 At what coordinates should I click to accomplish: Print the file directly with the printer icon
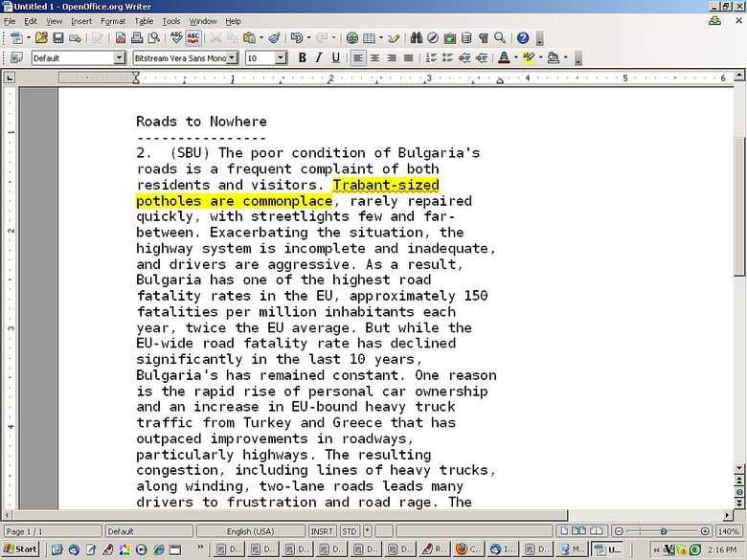137,38
